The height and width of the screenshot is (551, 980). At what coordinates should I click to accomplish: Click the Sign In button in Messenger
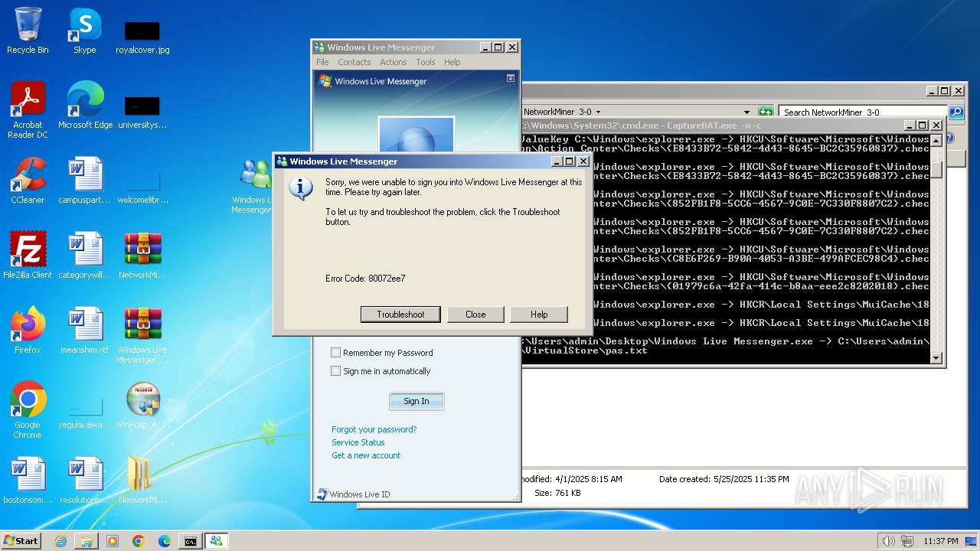[416, 401]
